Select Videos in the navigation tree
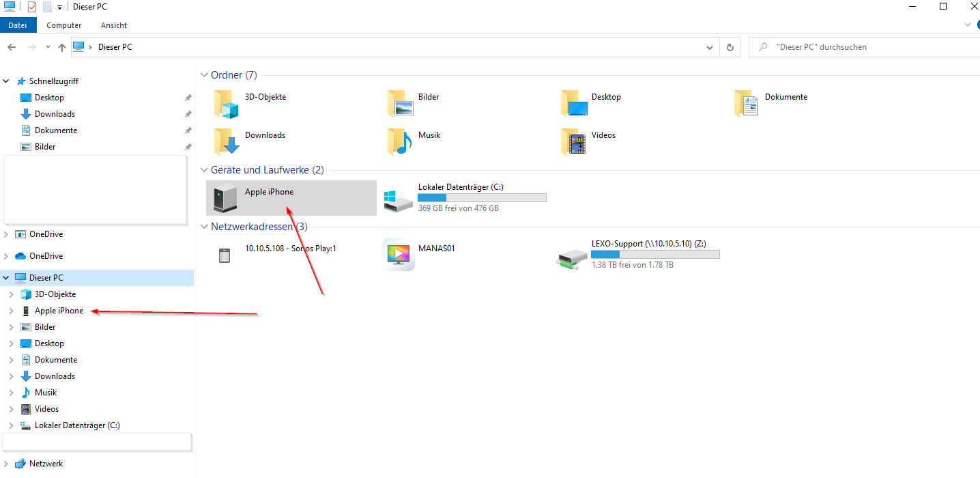 click(x=46, y=409)
